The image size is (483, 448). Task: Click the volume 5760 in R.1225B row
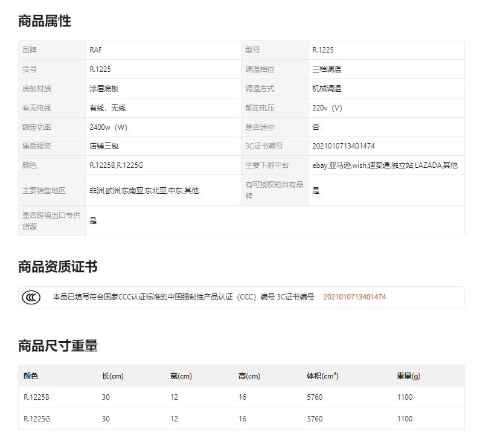pyautogui.click(x=315, y=397)
